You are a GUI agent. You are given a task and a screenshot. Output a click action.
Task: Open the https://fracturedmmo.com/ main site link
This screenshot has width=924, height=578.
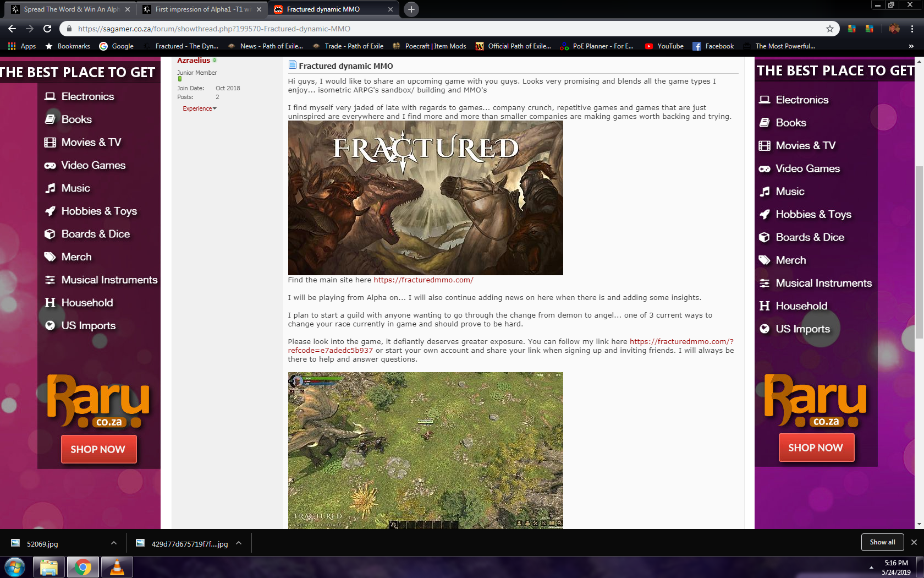pyautogui.click(x=424, y=280)
